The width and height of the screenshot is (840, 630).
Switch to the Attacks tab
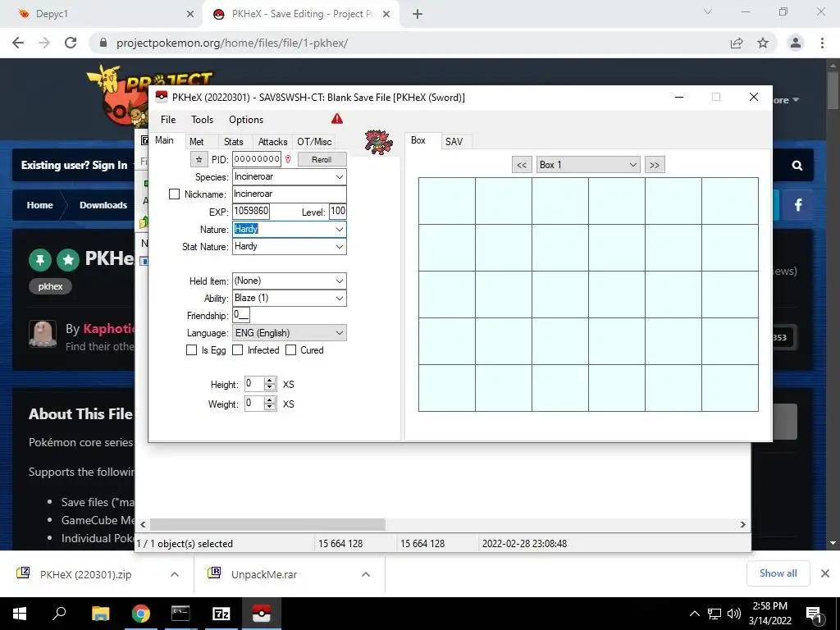(x=272, y=141)
